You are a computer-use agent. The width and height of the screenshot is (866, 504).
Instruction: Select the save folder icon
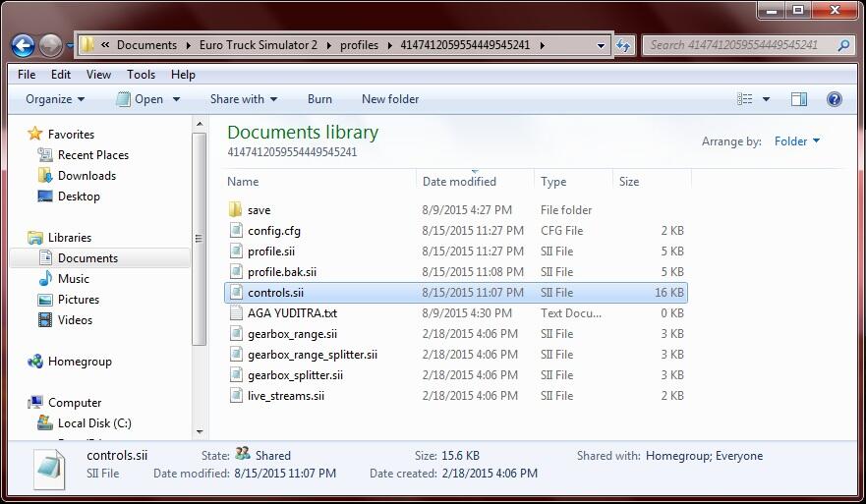pyautogui.click(x=235, y=210)
